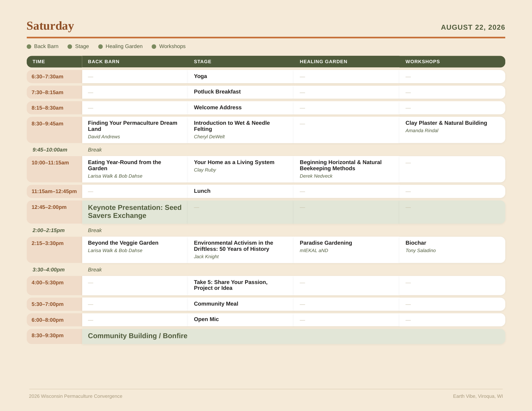Click the Healing Garden legend dot
The width and height of the screenshot is (532, 411).
(x=101, y=47)
